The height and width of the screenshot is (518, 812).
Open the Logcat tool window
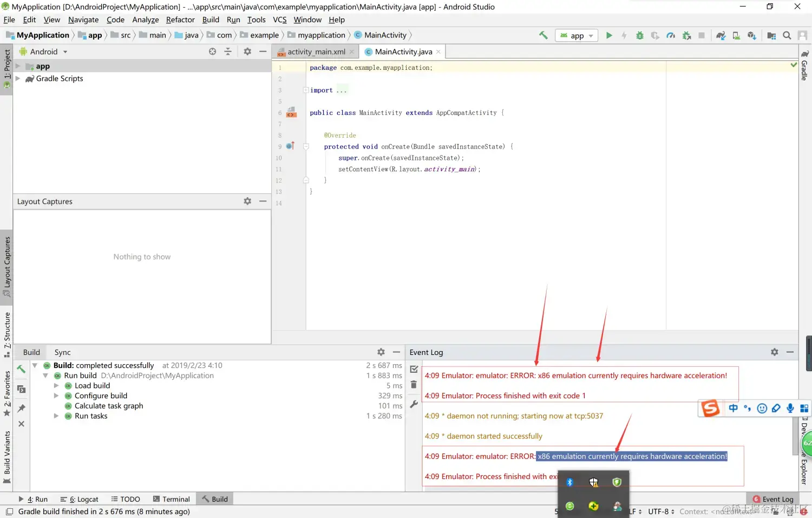(x=80, y=499)
